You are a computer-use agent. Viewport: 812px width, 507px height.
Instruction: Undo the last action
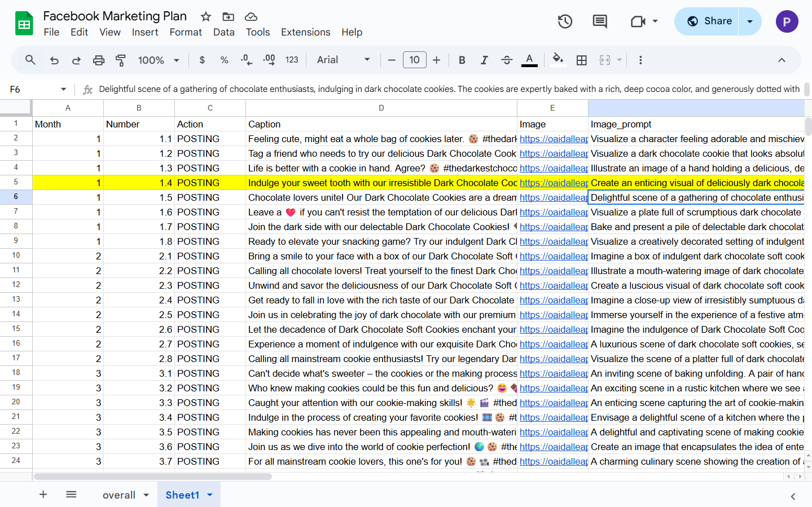point(54,60)
